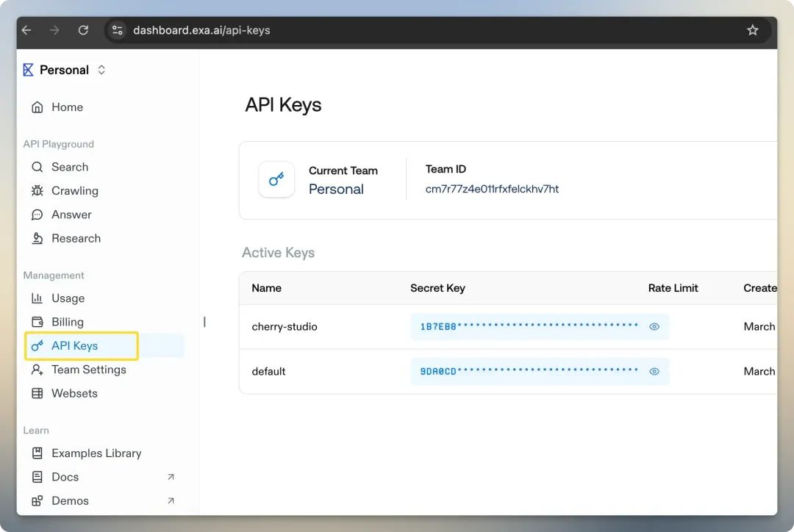Click the external link arrow beside Demos
Image resolution: width=794 pixels, height=532 pixels.
tap(171, 500)
